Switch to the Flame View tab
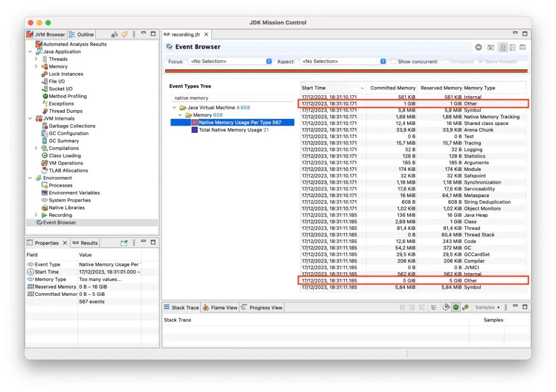556x392 pixels. [220, 308]
